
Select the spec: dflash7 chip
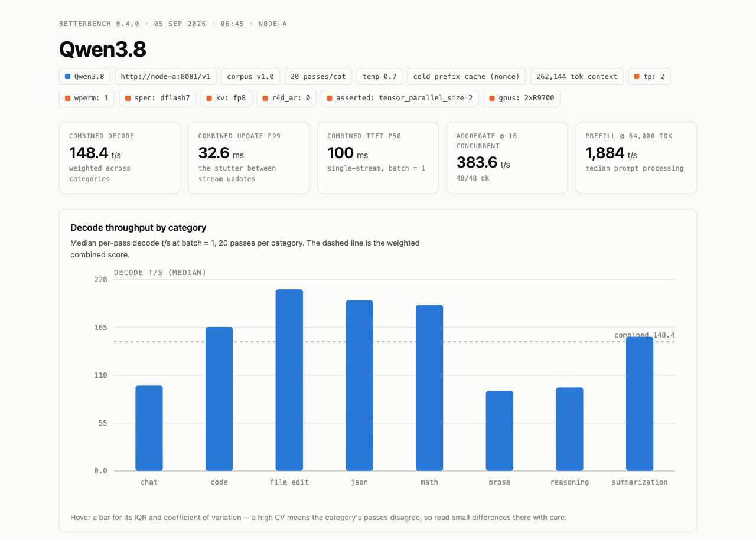(157, 98)
